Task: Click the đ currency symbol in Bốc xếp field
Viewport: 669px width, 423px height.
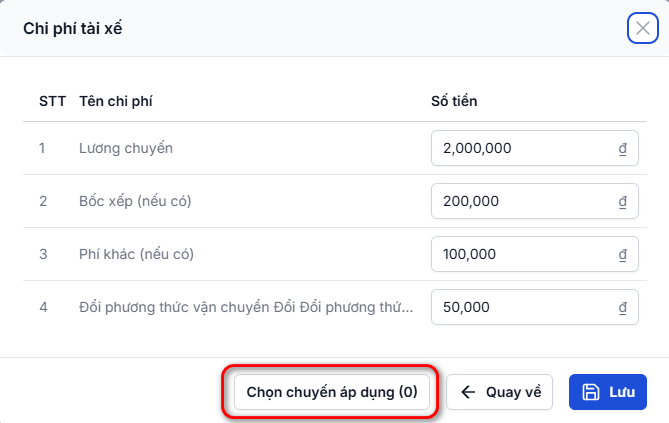Action: click(622, 201)
